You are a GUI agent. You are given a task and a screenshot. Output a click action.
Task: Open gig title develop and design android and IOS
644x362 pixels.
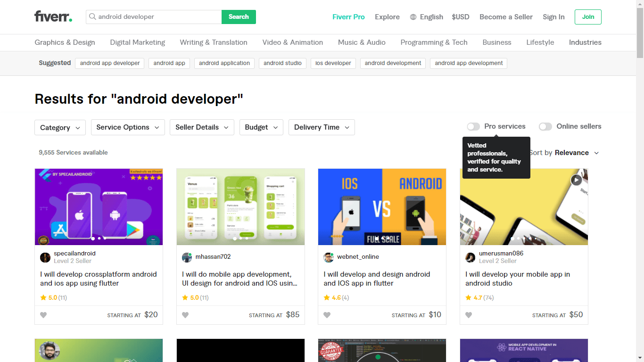[x=377, y=279]
